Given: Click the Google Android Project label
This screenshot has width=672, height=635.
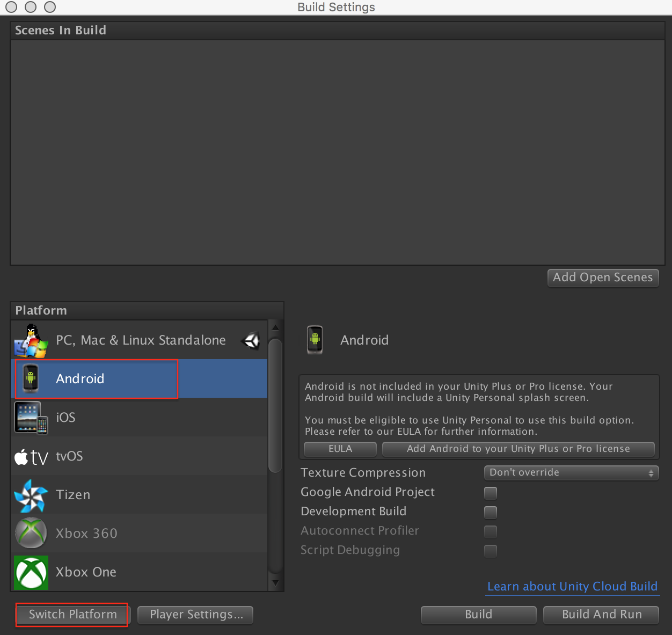Looking at the screenshot, I should [368, 492].
